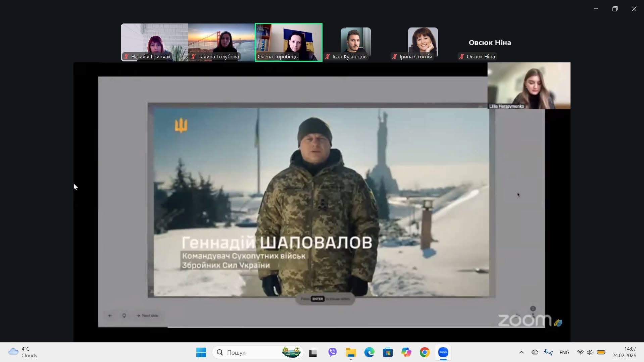Launch Copilot from the taskbar
Viewport: 644px width, 362px height.
pos(406,352)
